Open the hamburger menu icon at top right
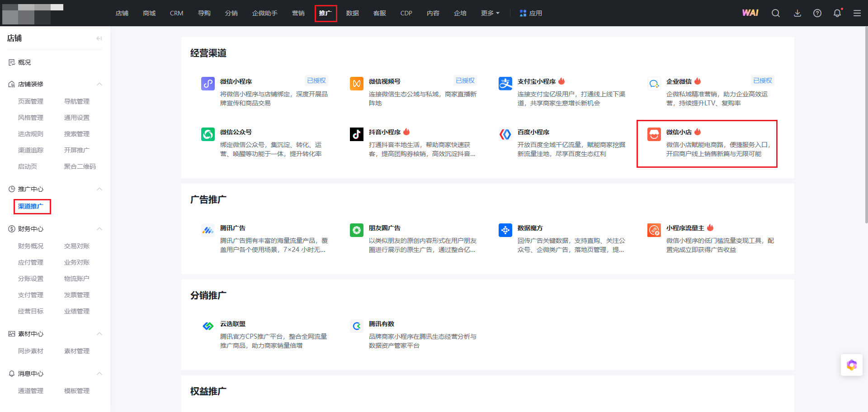868x412 pixels. click(x=857, y=13)
